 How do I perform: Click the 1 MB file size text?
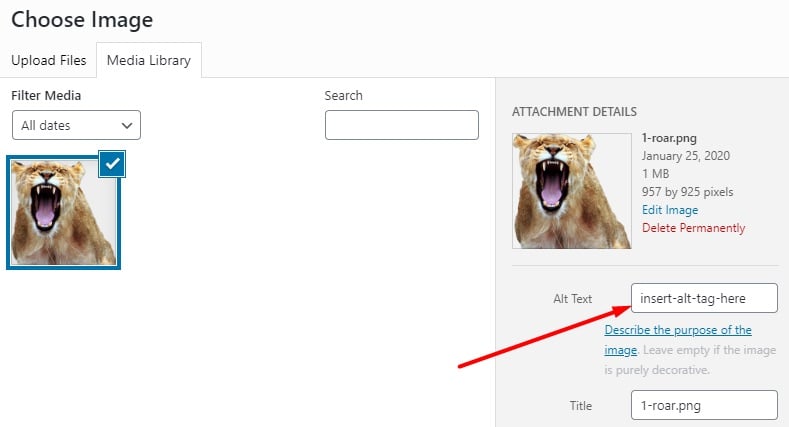click(x=656, y=174)
